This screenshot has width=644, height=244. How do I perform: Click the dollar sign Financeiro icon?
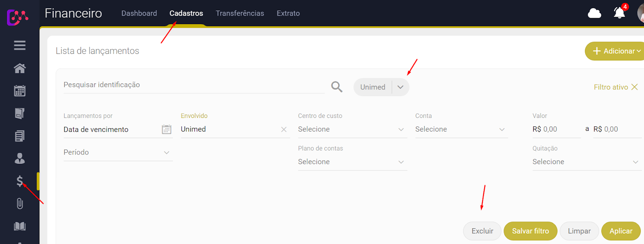point(19,181)
